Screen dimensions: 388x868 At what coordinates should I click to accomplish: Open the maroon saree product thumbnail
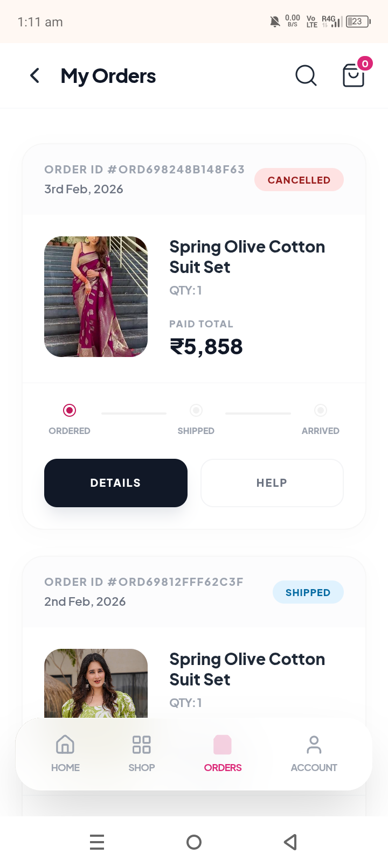[x=96, y=297]
